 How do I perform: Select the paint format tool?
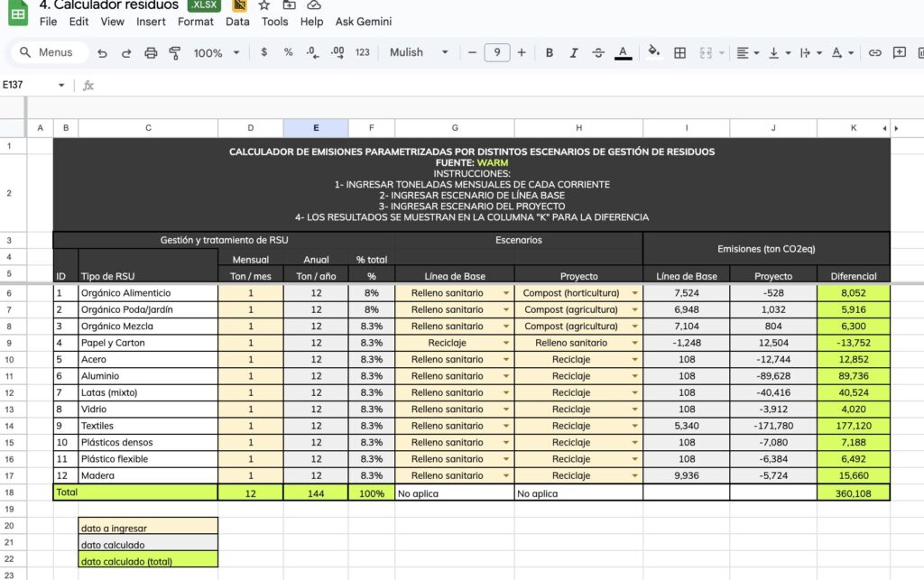click(x=176, y=52)
